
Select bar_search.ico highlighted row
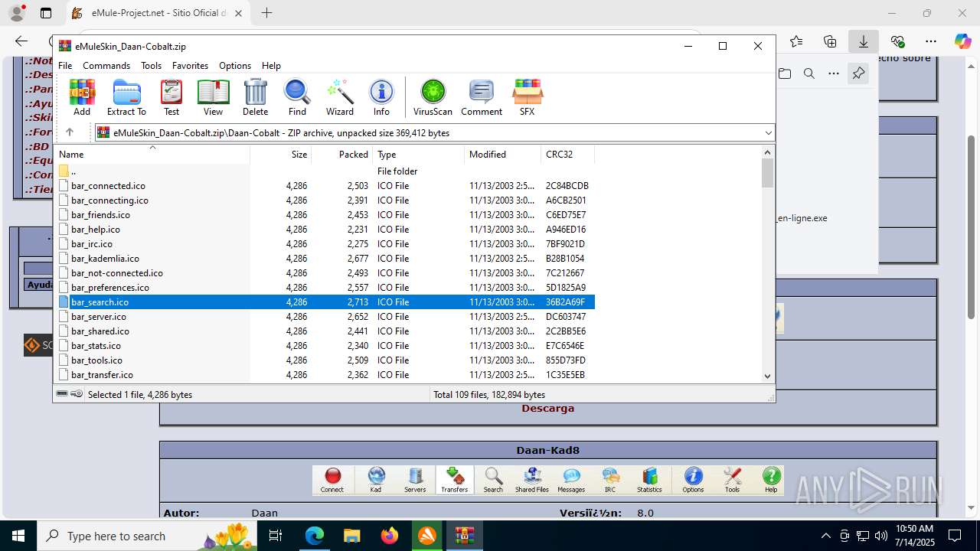[325, 302]
